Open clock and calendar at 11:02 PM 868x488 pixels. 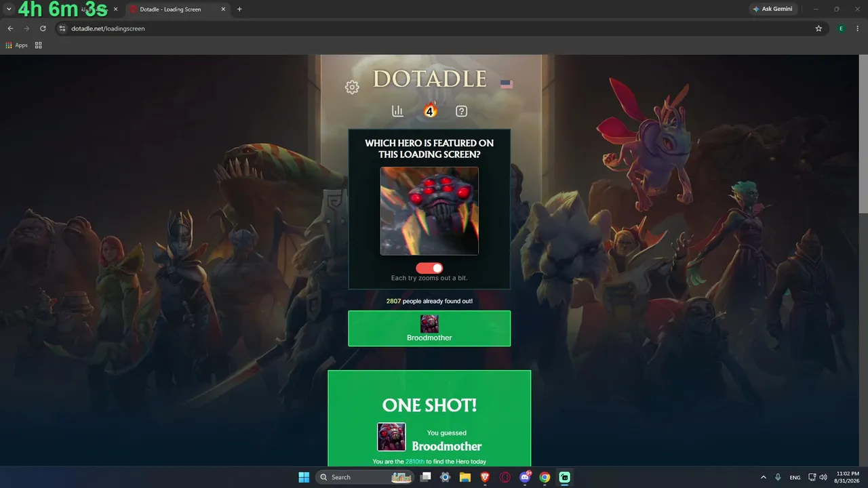coord(847,477)
